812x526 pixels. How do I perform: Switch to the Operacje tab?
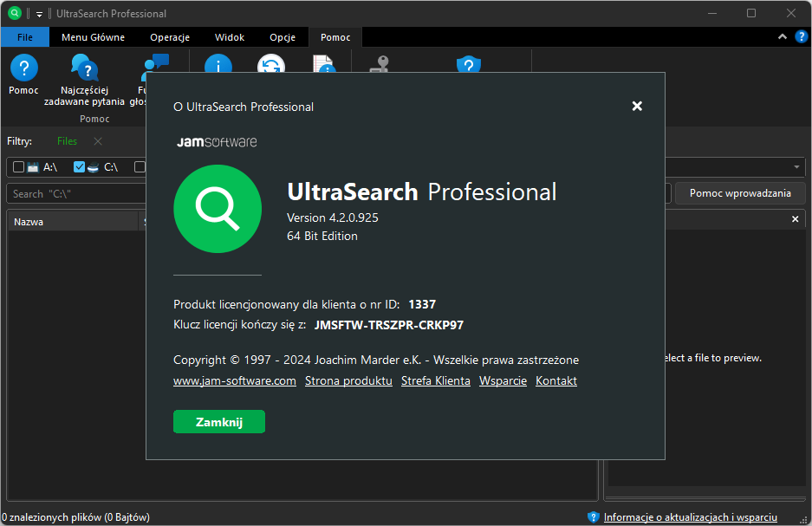[x=170, y=37]
